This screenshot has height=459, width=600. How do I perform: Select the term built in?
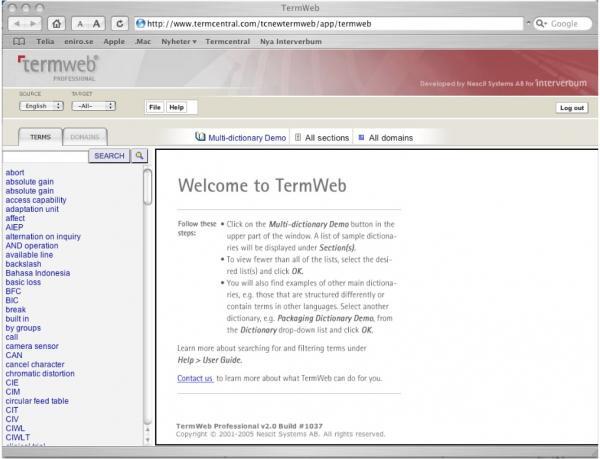(x=17, y=319)
